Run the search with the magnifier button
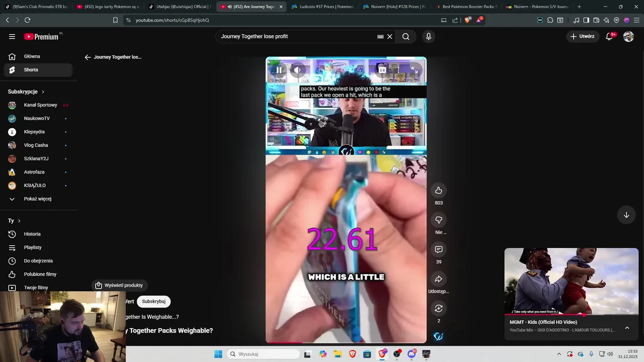Viewport: 644px width, 362px height. (x=406, y=36)
